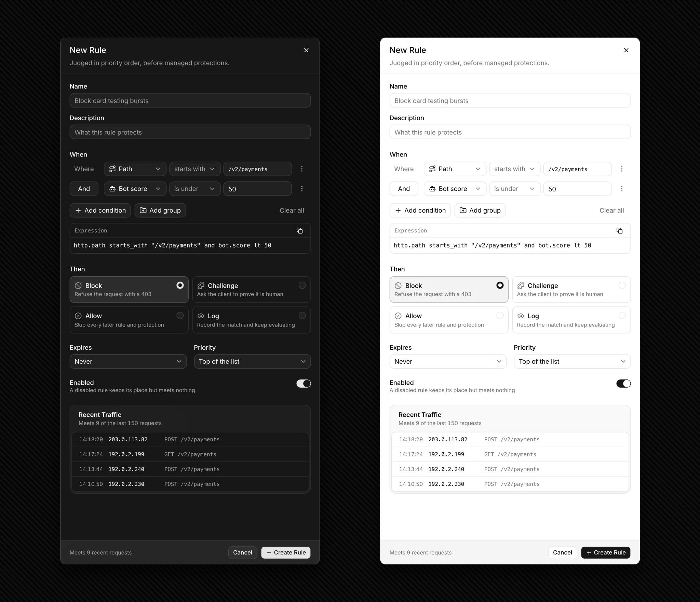Select the Block action in light panel
This screenshot has height=602, width=700.
(x=449, y=290)
